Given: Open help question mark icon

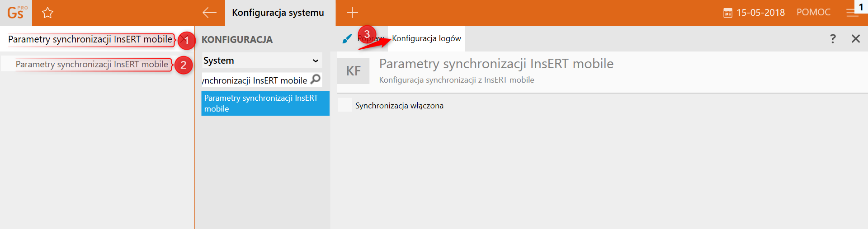Looking at the screenshot, I should click(x=833, y=39).
